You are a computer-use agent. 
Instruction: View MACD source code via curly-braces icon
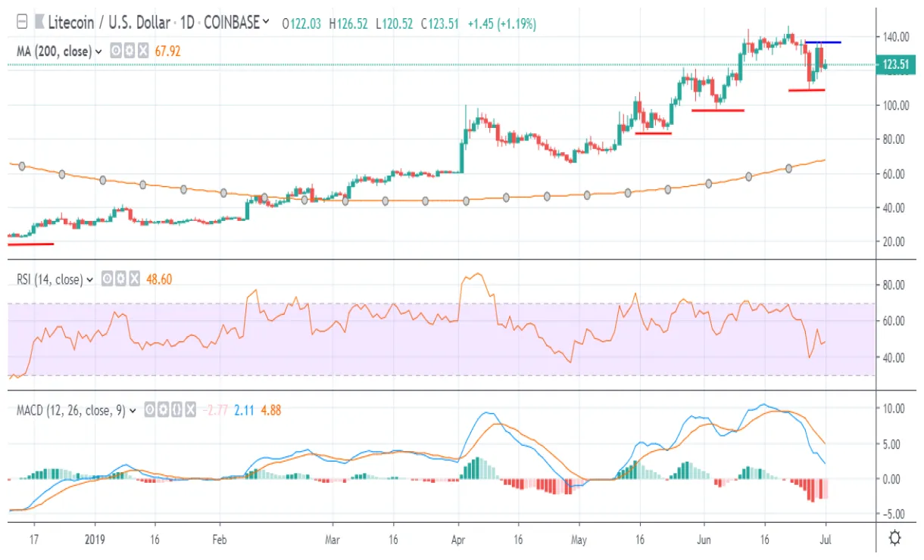tap(178, 411)
